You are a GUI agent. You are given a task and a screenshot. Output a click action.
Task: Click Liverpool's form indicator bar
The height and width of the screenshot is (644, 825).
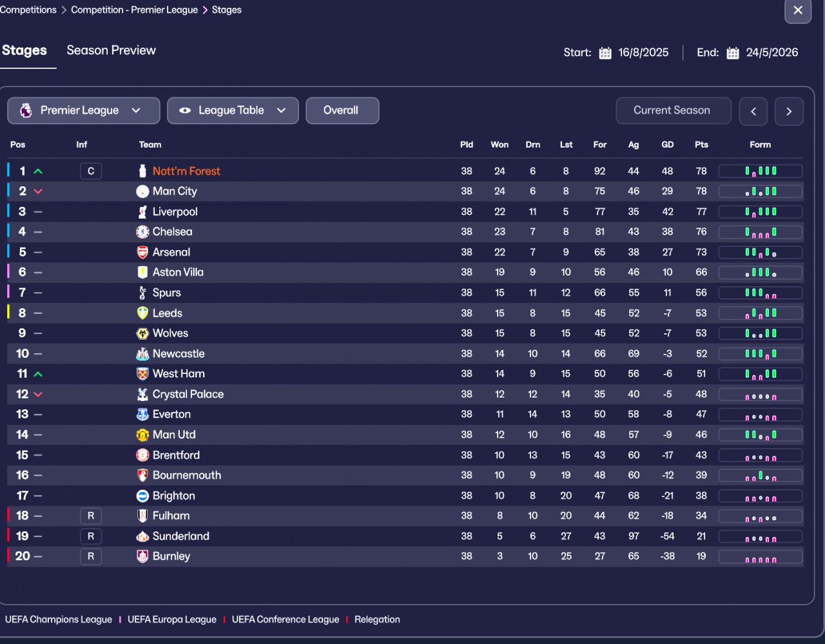761,211
